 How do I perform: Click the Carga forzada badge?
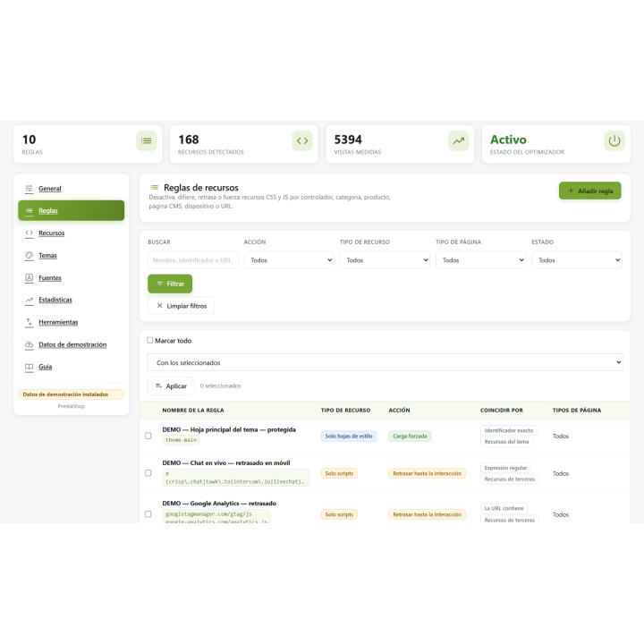(410, 436)
